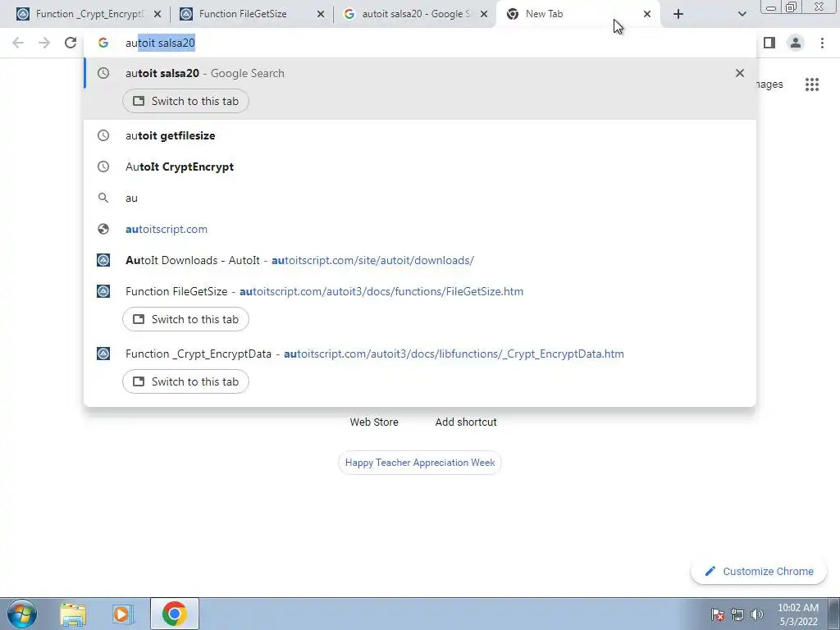840x630 pixels.
Task: Close the Function FileGetSize tab
Action: coord(321,14)
